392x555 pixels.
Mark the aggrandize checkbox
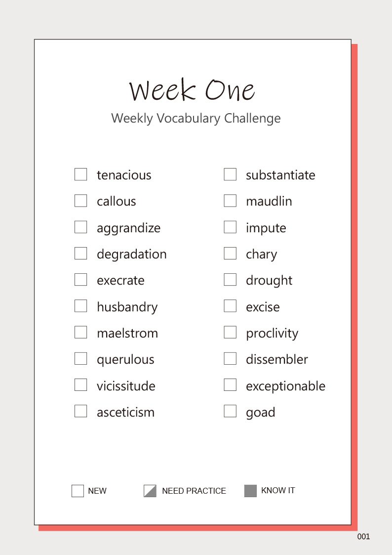pyautogui.click(x=81, y=227)
